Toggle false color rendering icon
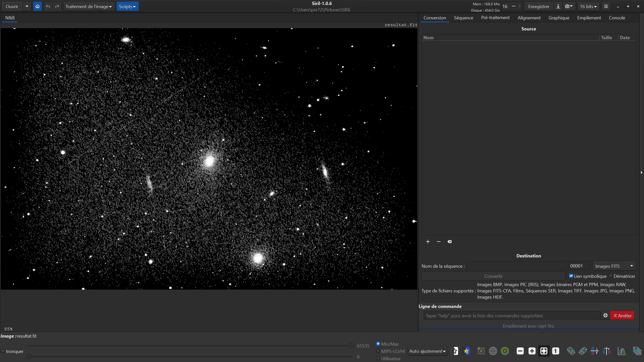Screen dimensions: 644x362 pos(466,351)
